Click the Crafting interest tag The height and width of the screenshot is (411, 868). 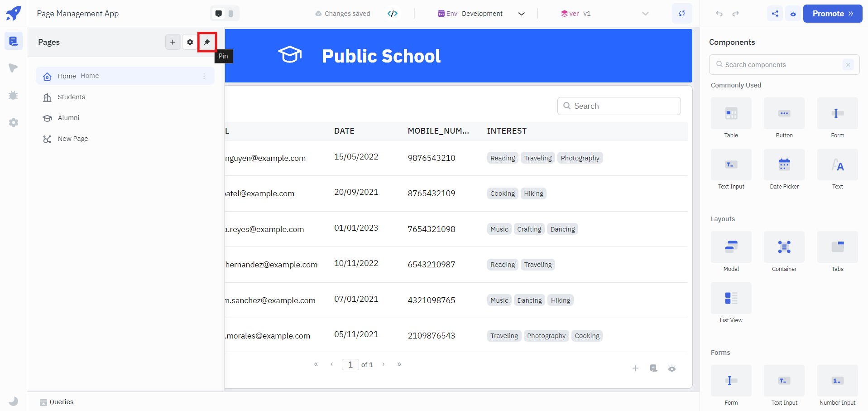pos(529,229)
